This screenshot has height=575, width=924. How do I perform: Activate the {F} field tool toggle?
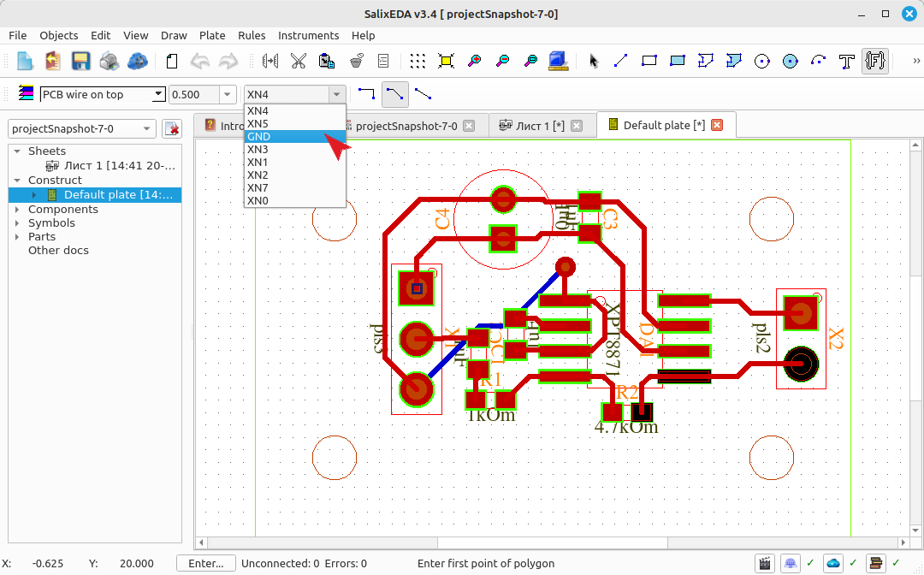click(875, 61)
